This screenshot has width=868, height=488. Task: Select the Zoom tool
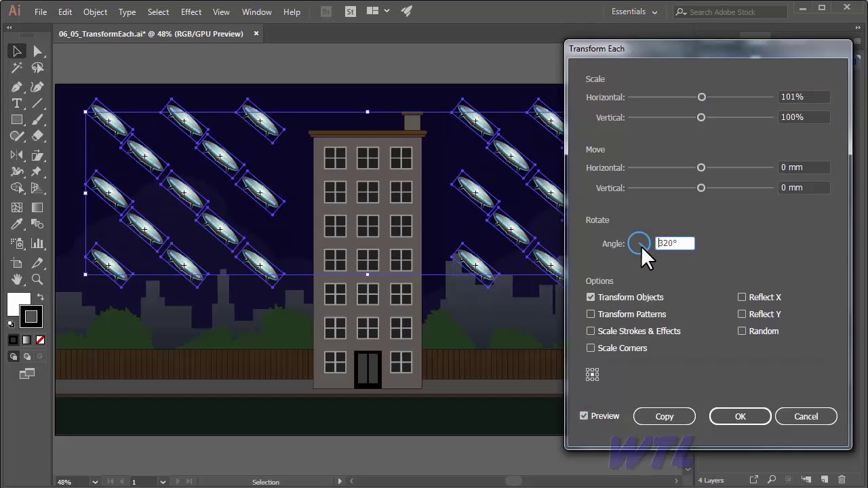click(x=37, y=279)
